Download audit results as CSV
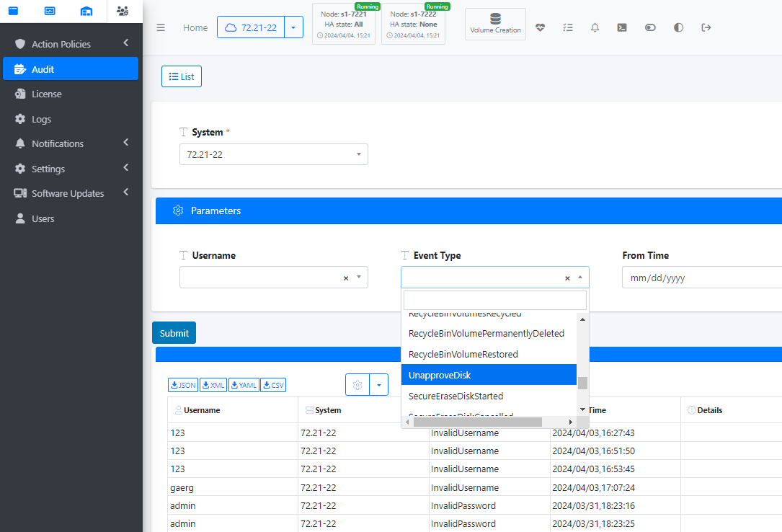 coord(273,385)
